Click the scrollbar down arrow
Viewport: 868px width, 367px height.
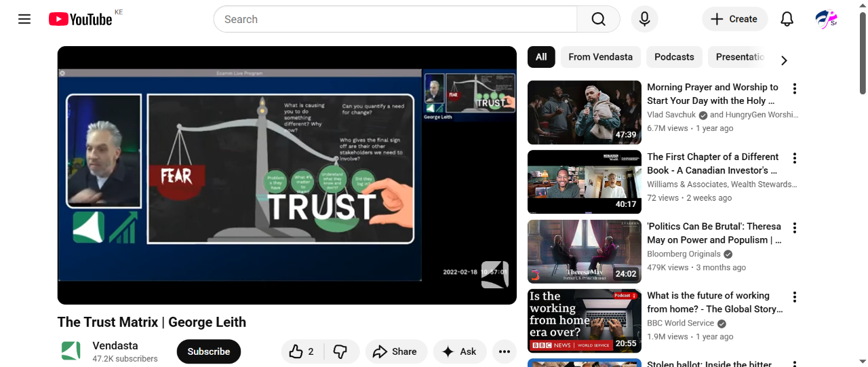(863, 362)
